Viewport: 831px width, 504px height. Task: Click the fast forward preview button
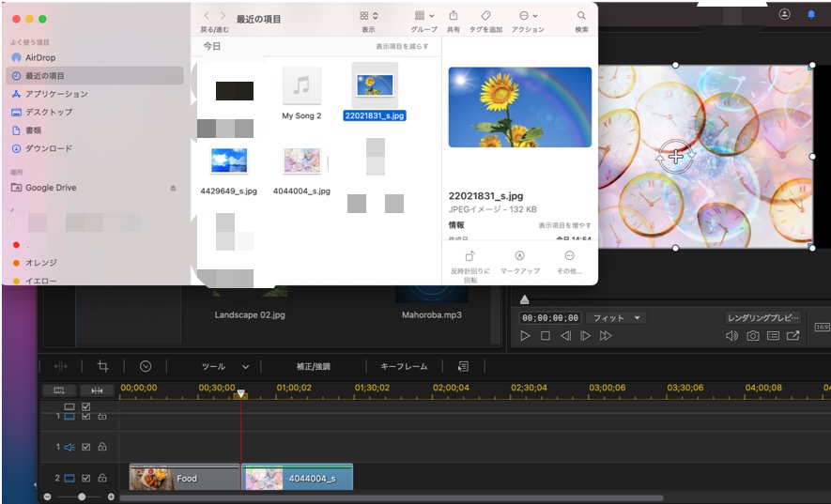(x=606, y=336)
